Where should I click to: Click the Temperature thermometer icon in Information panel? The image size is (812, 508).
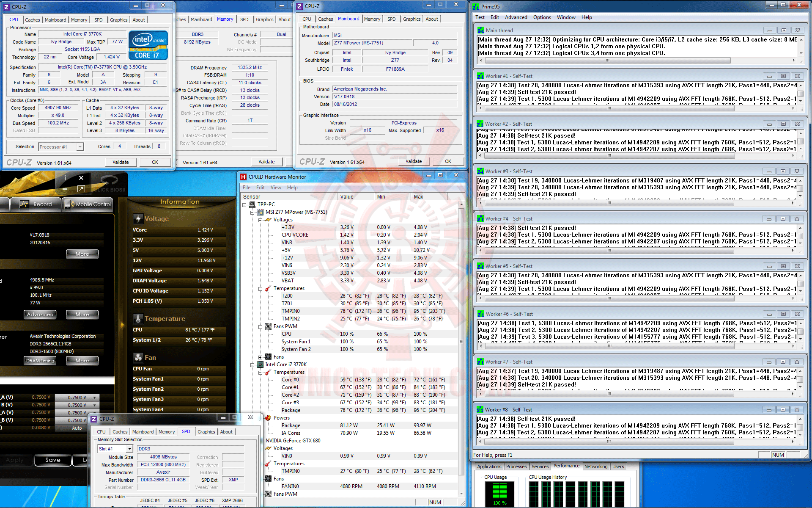138,318
